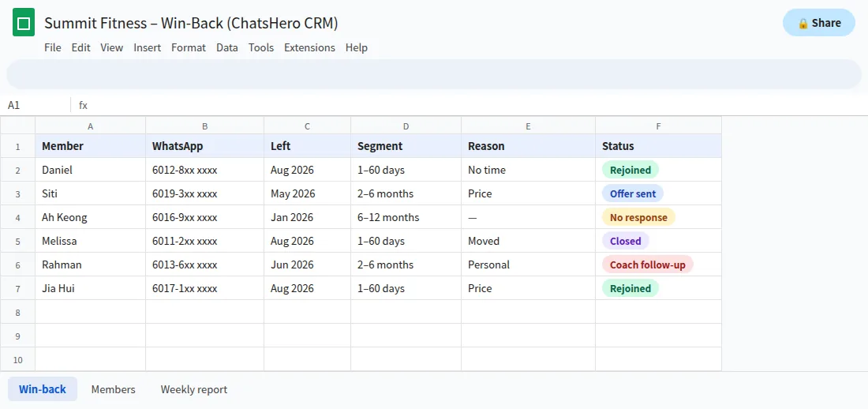Viewport: 868px width, 409px height.
Task: Click the Personal reason cell
Action: tap(528, 265)
